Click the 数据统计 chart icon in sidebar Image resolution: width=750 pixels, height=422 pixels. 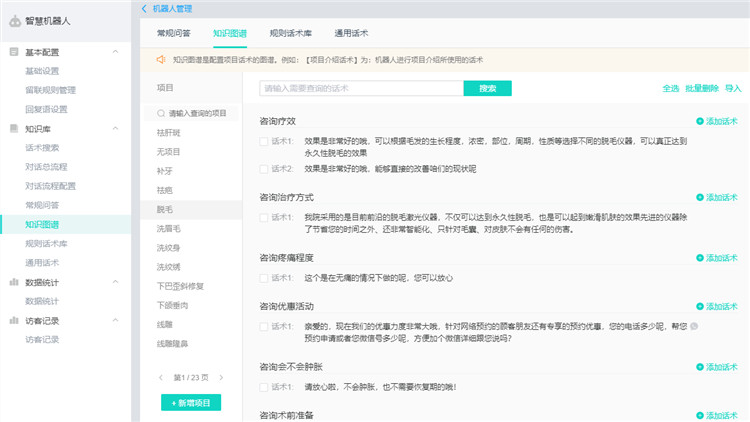click(14, 282)
